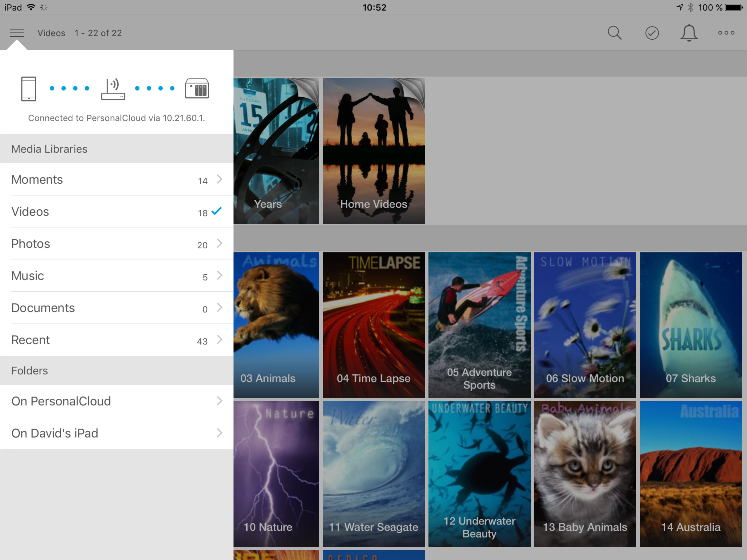Open the 07 Sharks video
Image resolution: width=747 pixels, height=560 pixels.
tap(691, 325)
